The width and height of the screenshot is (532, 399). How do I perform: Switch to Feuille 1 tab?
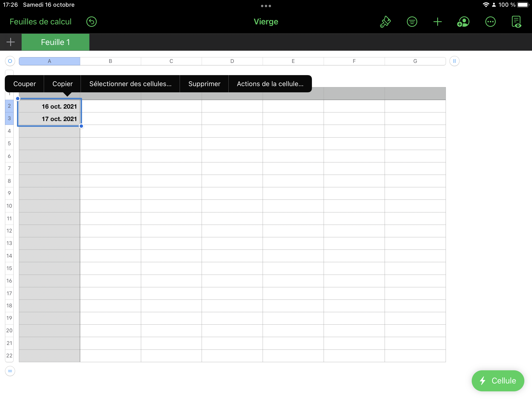[55, 42]
